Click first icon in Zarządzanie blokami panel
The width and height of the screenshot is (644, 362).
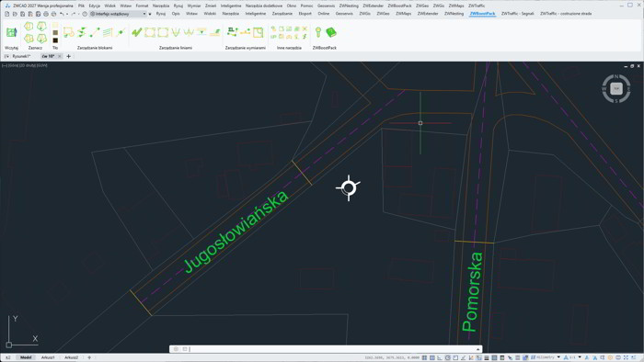[68, 32]
